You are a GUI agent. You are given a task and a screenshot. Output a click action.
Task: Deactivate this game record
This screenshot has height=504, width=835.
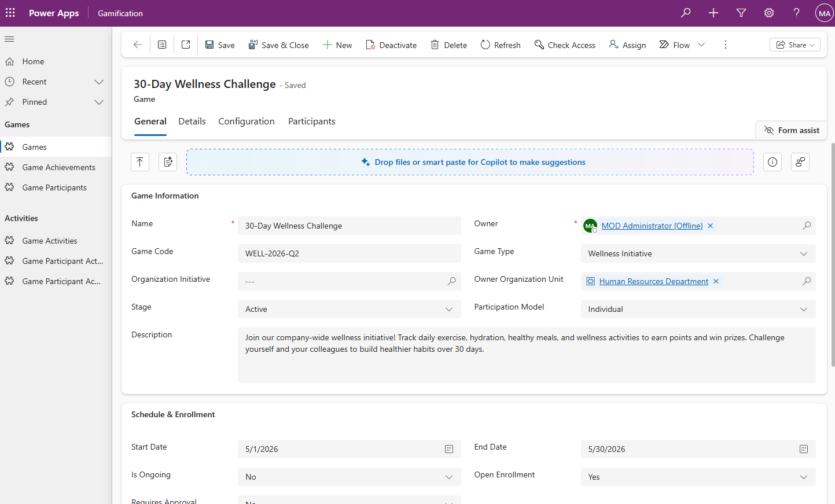391,45
